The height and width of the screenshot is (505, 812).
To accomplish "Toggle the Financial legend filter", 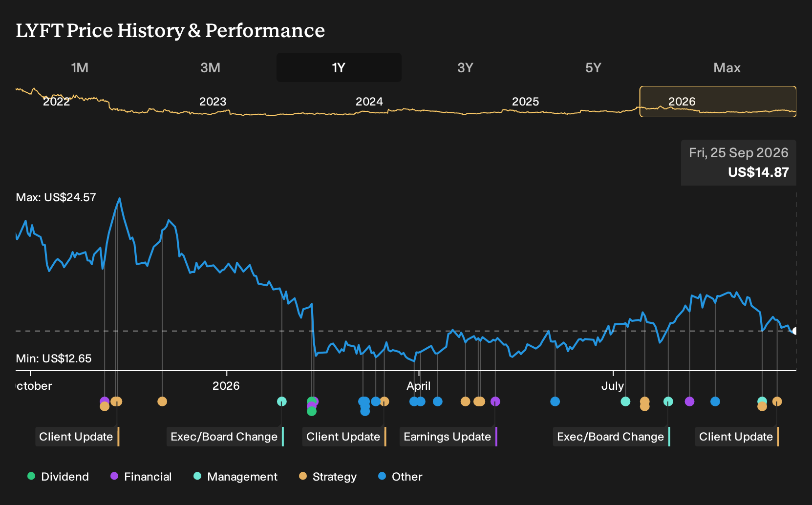I will pos(141,477).
